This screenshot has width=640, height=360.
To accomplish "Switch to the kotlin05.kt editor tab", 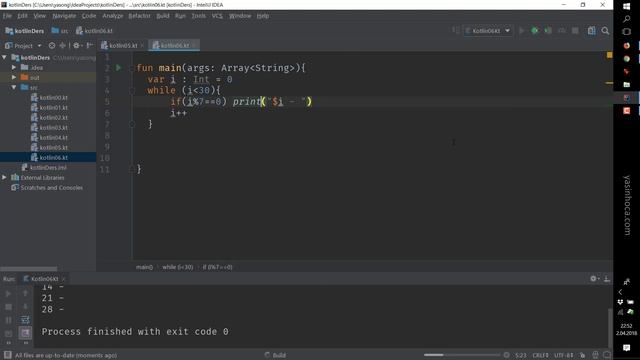I will (x=123, y=45).
